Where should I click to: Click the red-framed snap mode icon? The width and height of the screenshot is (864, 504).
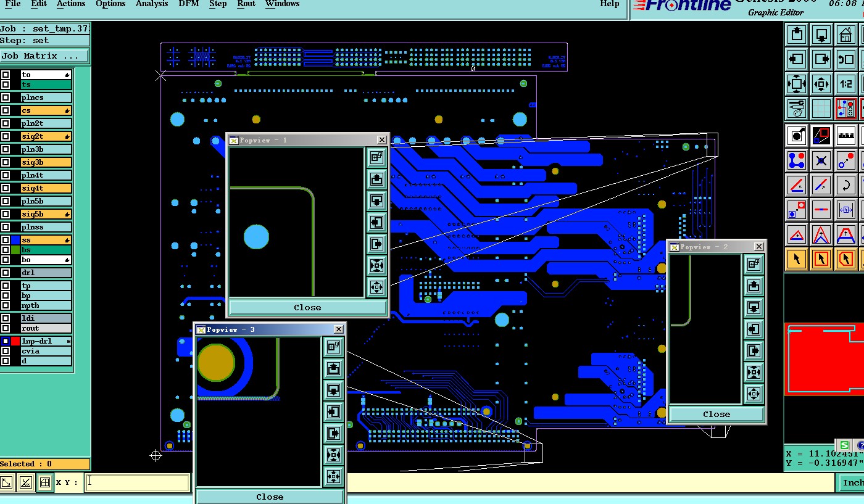846,109
